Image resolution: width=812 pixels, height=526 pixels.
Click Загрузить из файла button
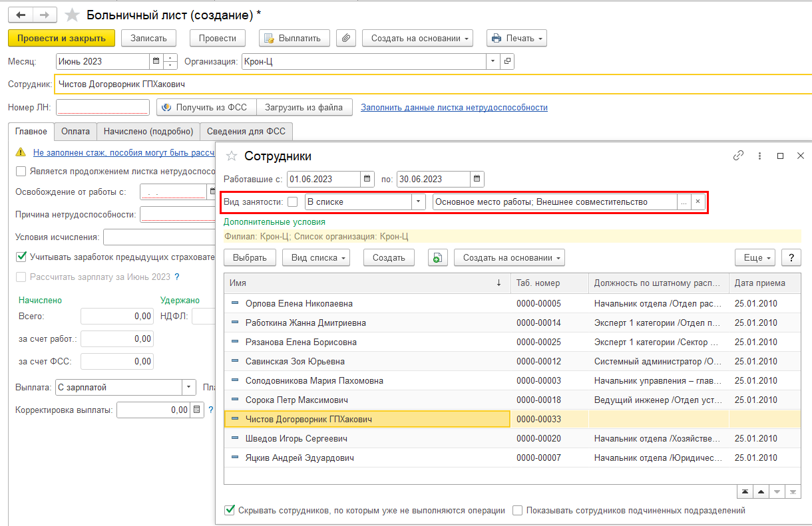pos(304,107)
